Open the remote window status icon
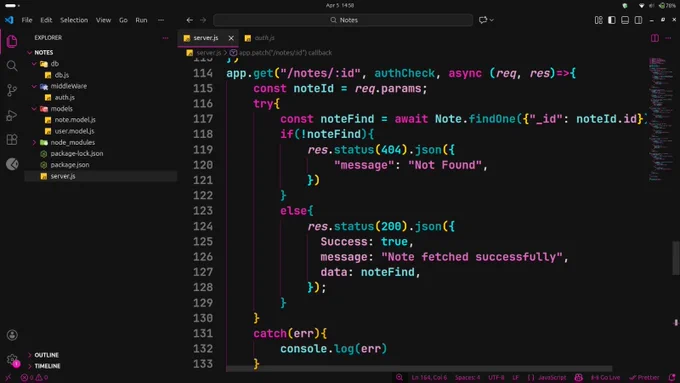 click(8, 378)
